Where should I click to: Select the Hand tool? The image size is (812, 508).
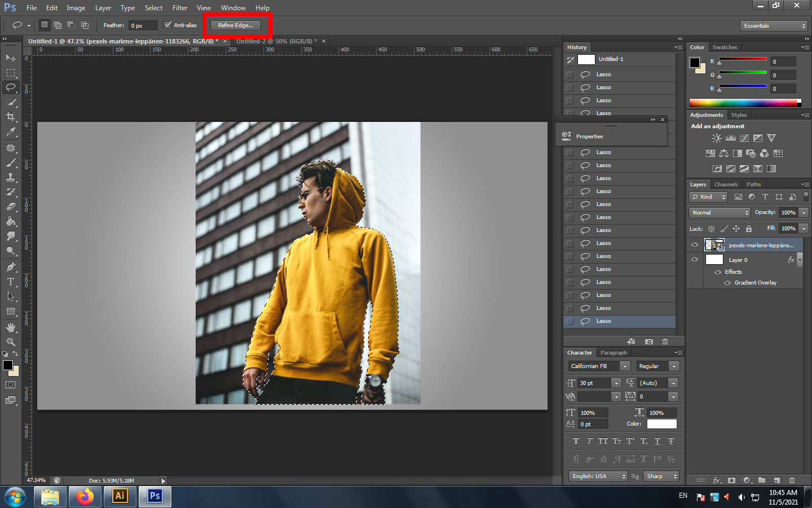(x=11, y=327)
